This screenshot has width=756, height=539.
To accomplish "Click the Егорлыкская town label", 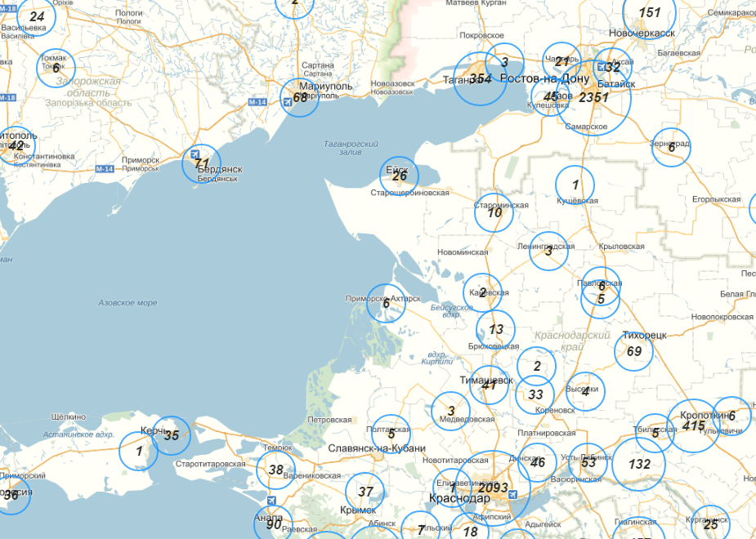I will tap(717, 199).
